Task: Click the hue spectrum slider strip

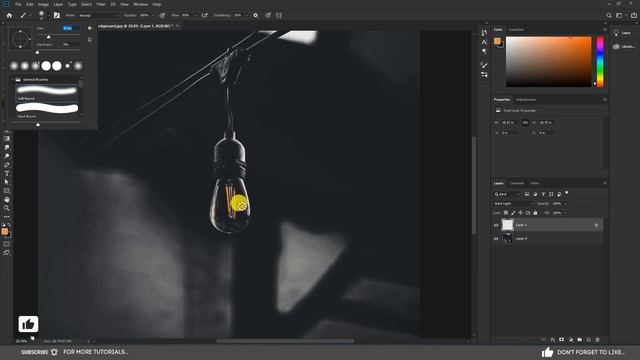Action: [600, 62]
